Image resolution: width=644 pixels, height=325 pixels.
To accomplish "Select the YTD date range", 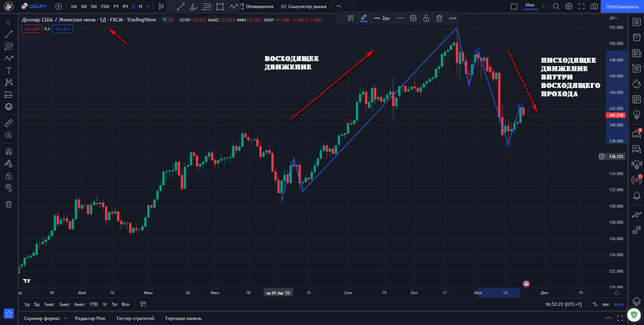I will (x=94, y=304).
